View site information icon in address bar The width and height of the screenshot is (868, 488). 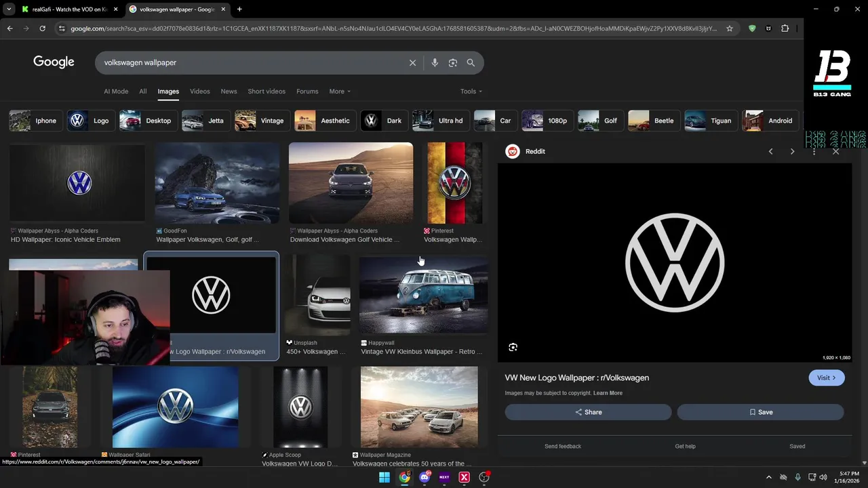[62, 28]
